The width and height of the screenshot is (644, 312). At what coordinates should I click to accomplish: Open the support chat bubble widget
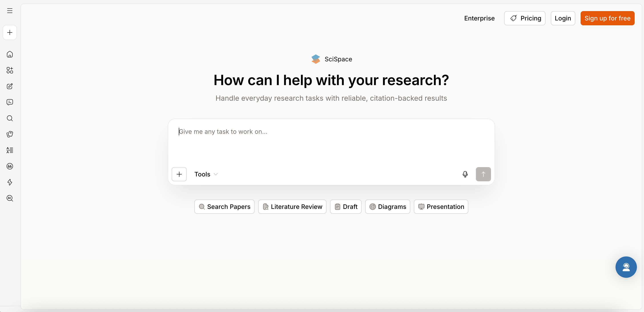point(626,267)
